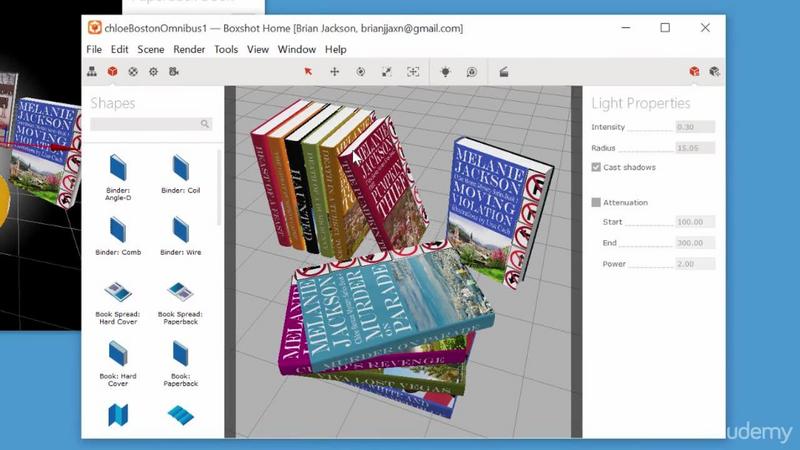Click the Shapes panel vertical scrollbar
The width and height of the screenshot is (800, 450).
click(219, 187)
